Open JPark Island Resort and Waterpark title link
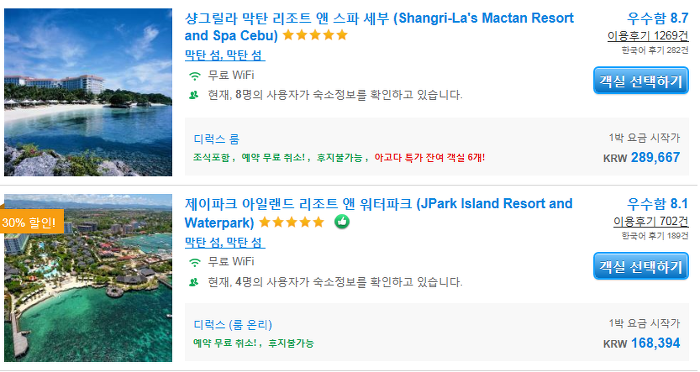The width and height of the screenshot is (700, 372). [x=378, y=213]
